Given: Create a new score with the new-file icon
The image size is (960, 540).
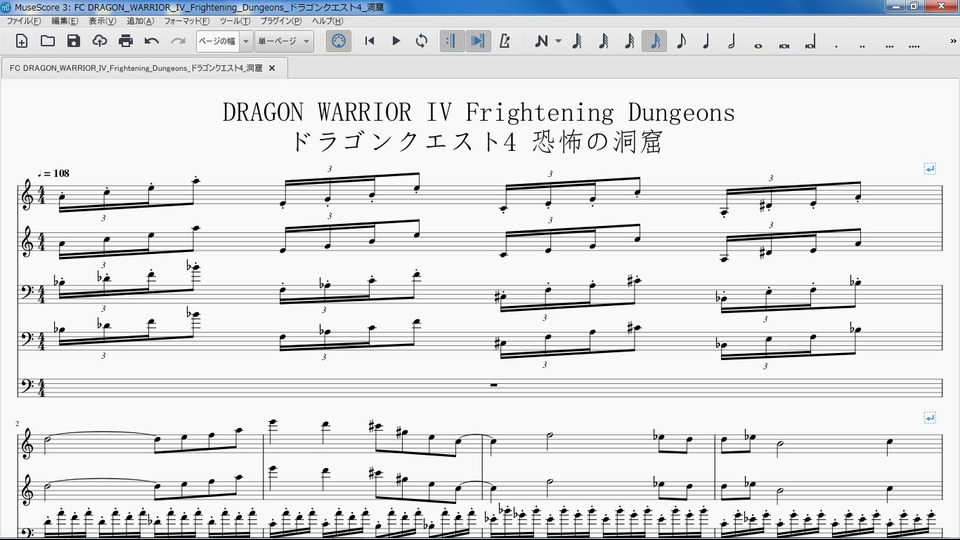Looking at the screenshot, I should (x=21, y=41).
